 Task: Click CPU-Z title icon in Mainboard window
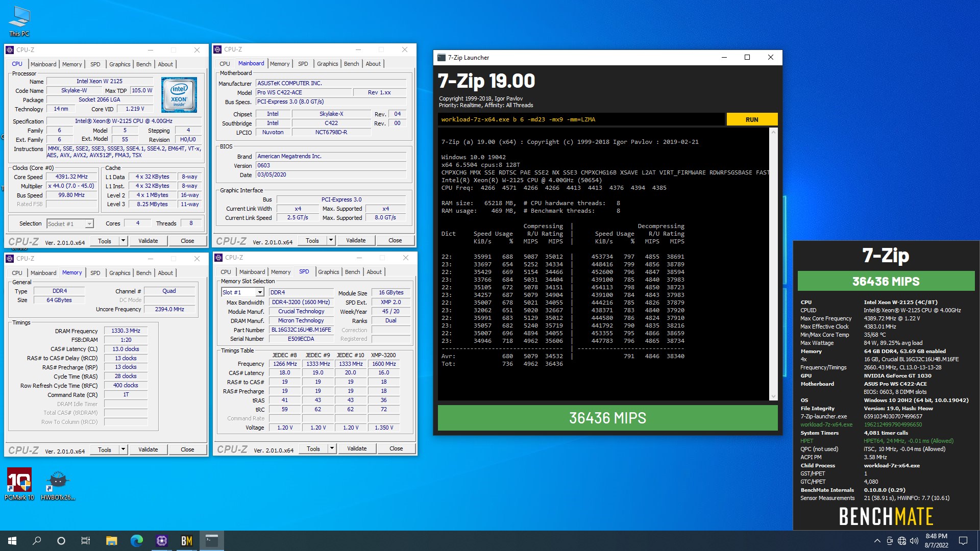click(x=218, y=49)
